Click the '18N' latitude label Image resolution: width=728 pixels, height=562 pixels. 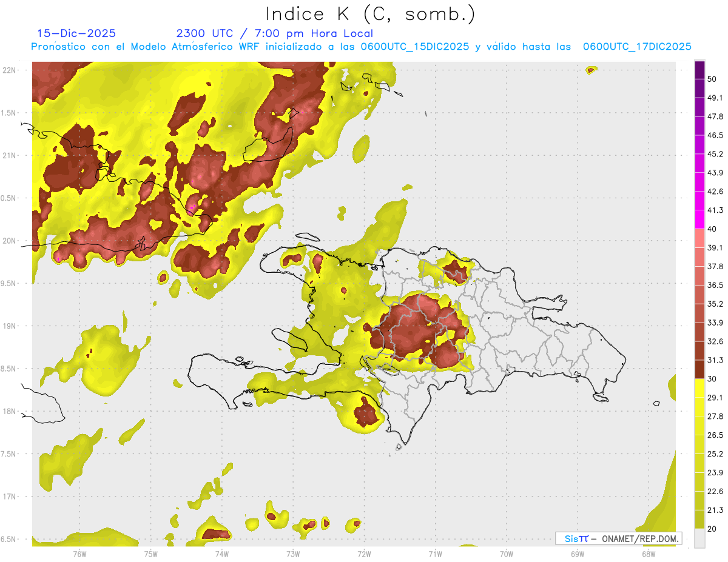9,412
